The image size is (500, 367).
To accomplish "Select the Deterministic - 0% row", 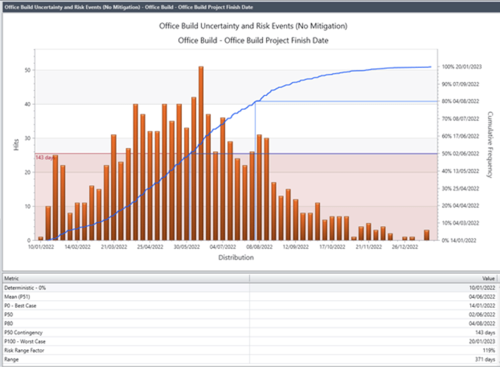I will click(x=250, y=288).
